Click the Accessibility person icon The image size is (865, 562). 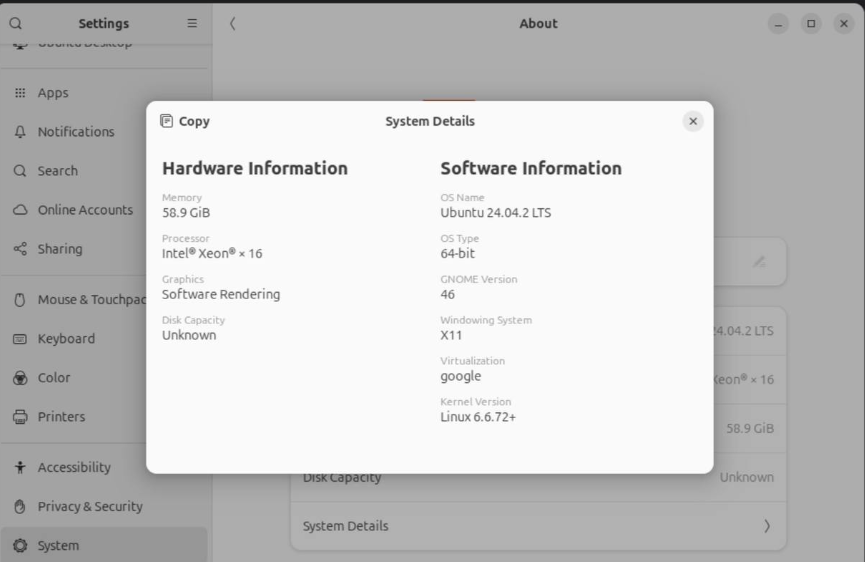coord(20,468)
